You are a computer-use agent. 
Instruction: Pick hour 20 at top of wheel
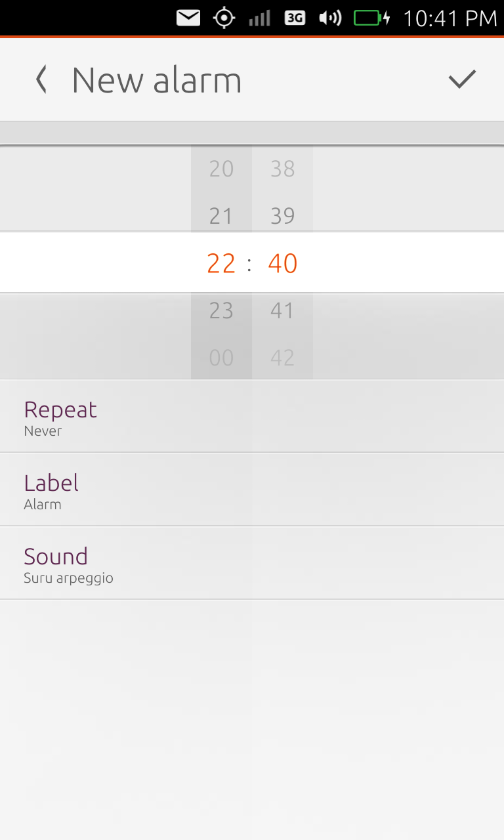point(221,169)
